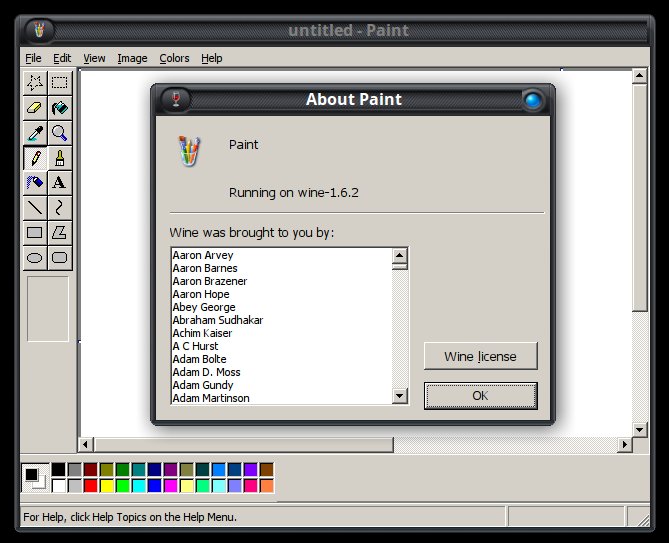Click the canvas horizontal scrollbar thumb
The width and height of the screenshot is (669, 543).
[x=244, y=444]
